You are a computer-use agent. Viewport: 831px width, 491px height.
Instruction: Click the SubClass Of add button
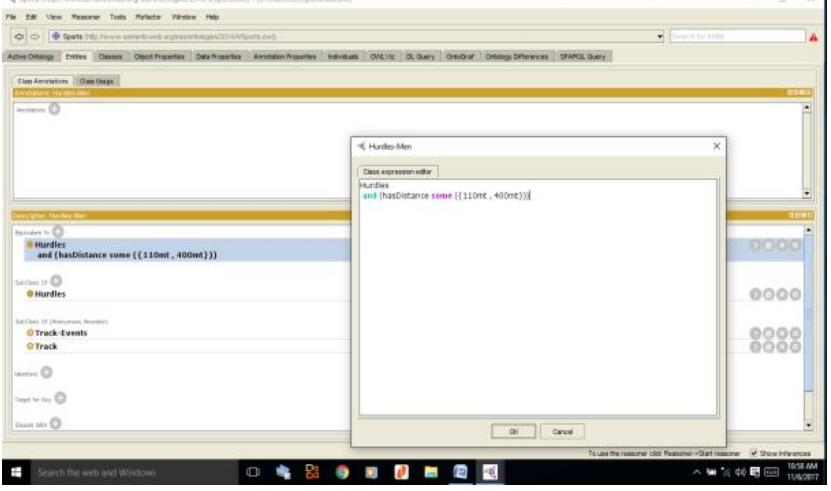52,282
